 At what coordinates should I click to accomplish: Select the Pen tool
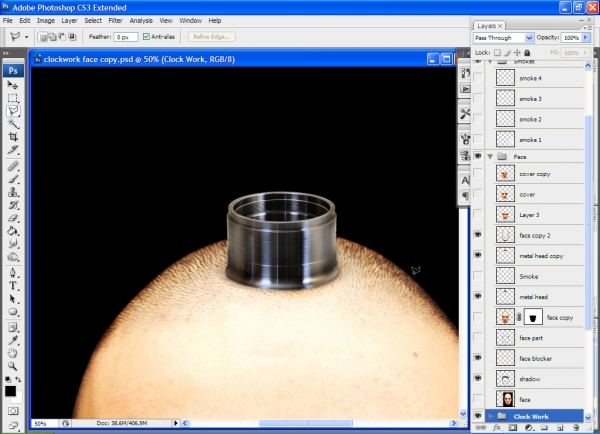point(13,273)
